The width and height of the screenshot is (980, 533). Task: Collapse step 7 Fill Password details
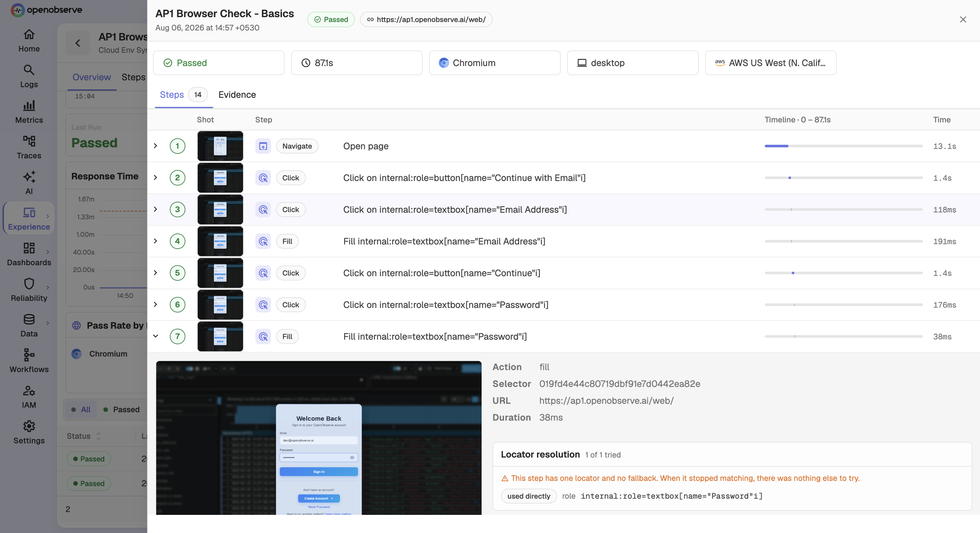pos(155,336)
